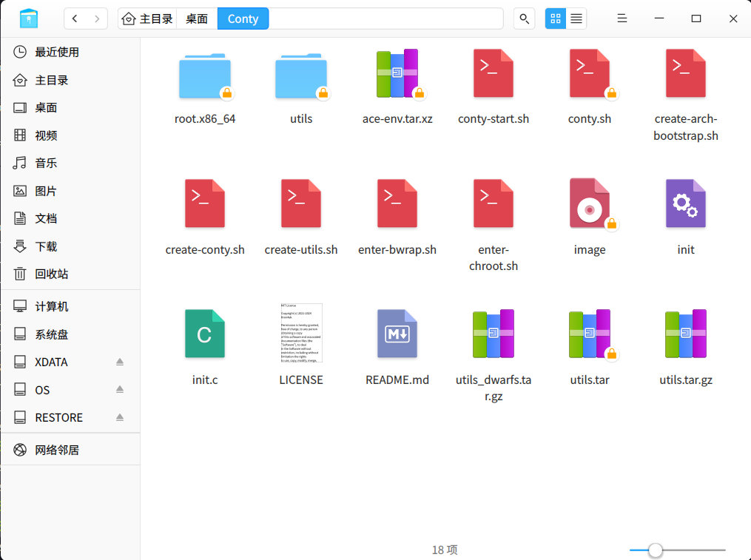Open the hamburger main menu
Image resolution: width=751 pixels, height=560 pixels.
click(622, 18)
